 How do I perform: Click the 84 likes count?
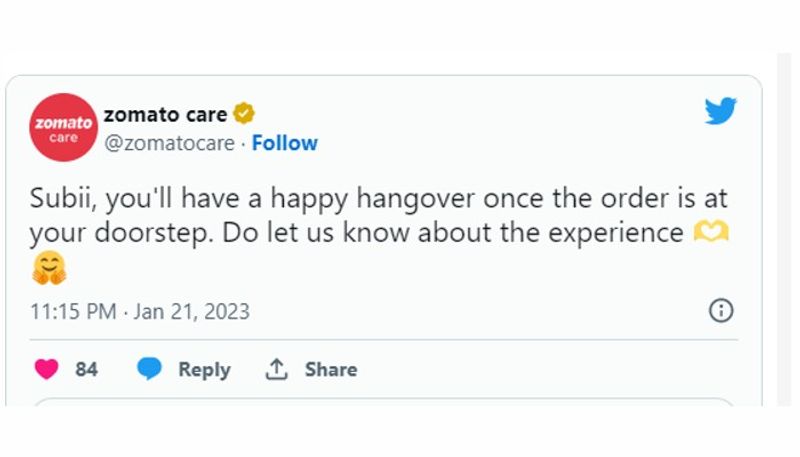pyautogui.click(x=87, y=369)
